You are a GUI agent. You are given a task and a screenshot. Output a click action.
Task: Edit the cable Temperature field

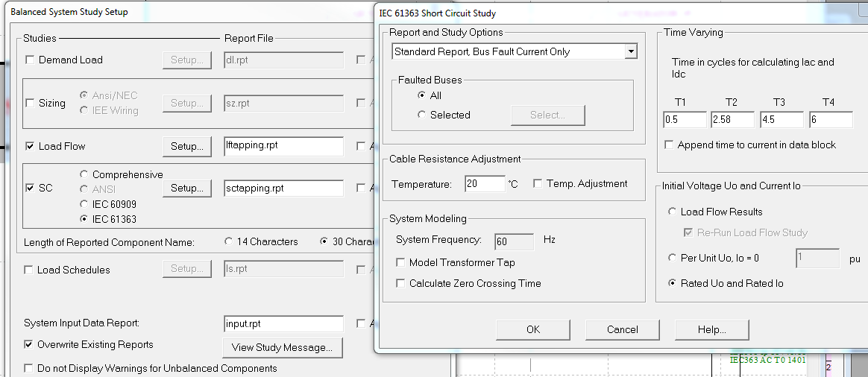[x=483, y=183]
